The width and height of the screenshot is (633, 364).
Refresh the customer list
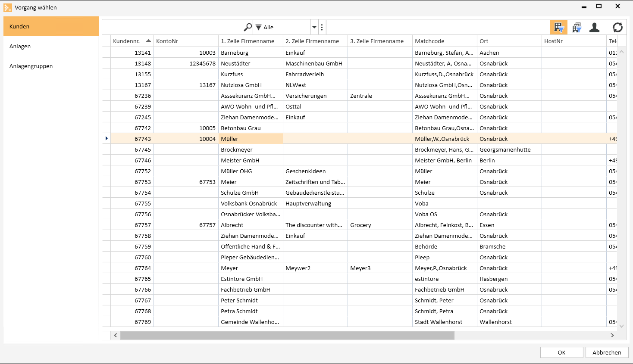(617, 27)
